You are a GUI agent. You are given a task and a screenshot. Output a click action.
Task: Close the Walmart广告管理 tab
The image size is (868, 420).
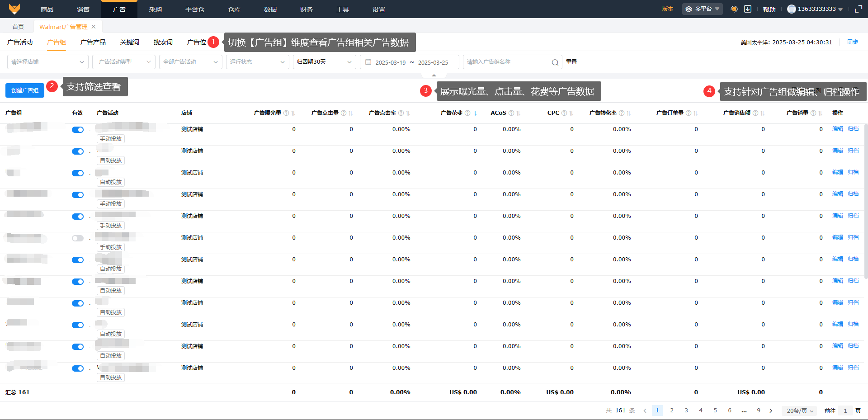tap(94, 27)
